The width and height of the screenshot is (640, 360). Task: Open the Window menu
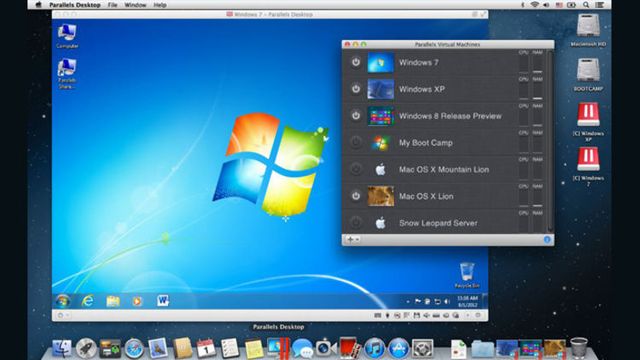(135, 5)
